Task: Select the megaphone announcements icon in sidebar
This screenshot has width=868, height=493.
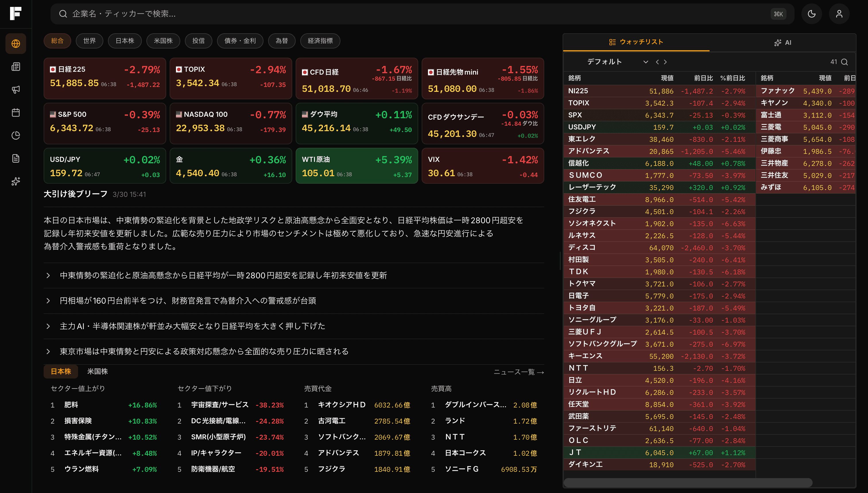Action: coord(15,90)
